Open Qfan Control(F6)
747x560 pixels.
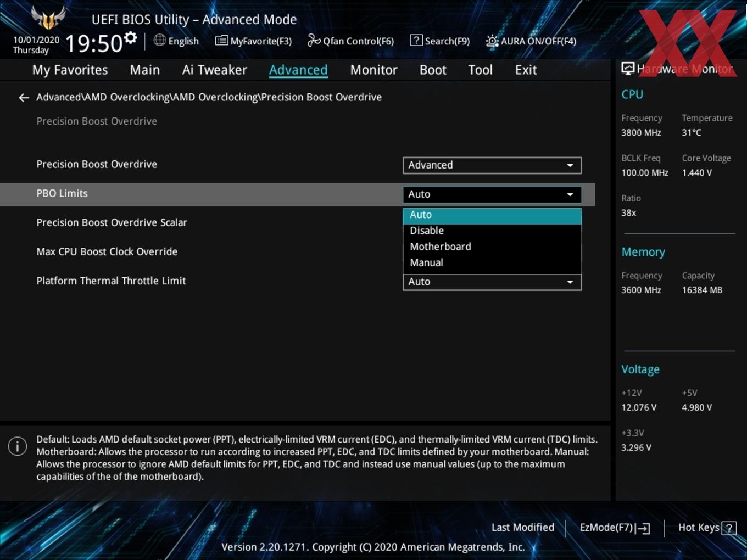(x=350, y=41)
